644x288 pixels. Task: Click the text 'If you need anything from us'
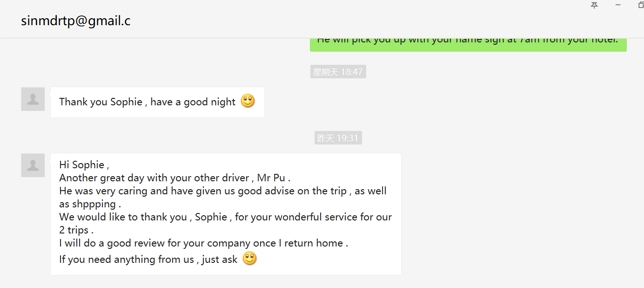[126, 260]
